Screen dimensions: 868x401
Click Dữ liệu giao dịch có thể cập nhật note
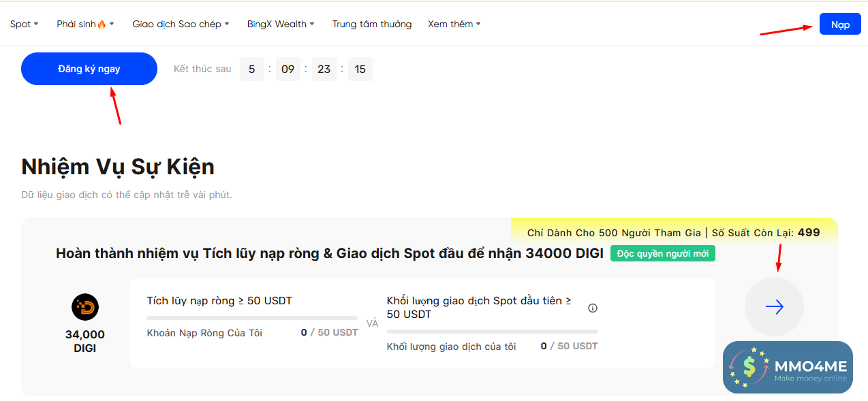tap(127, 195)
